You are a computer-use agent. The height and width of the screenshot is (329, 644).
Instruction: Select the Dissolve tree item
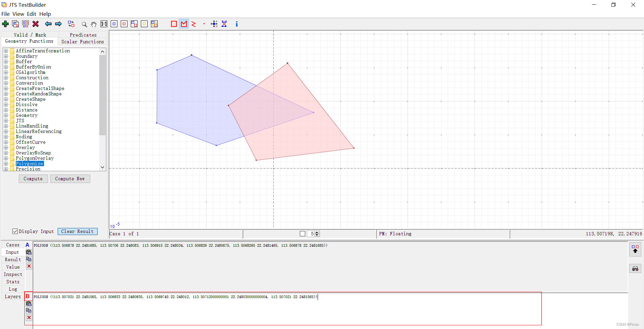(x=26, y=104)
